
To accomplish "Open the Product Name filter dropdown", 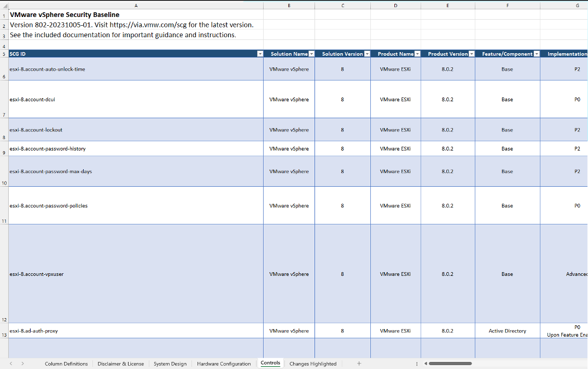I will (x=418, y=54).
